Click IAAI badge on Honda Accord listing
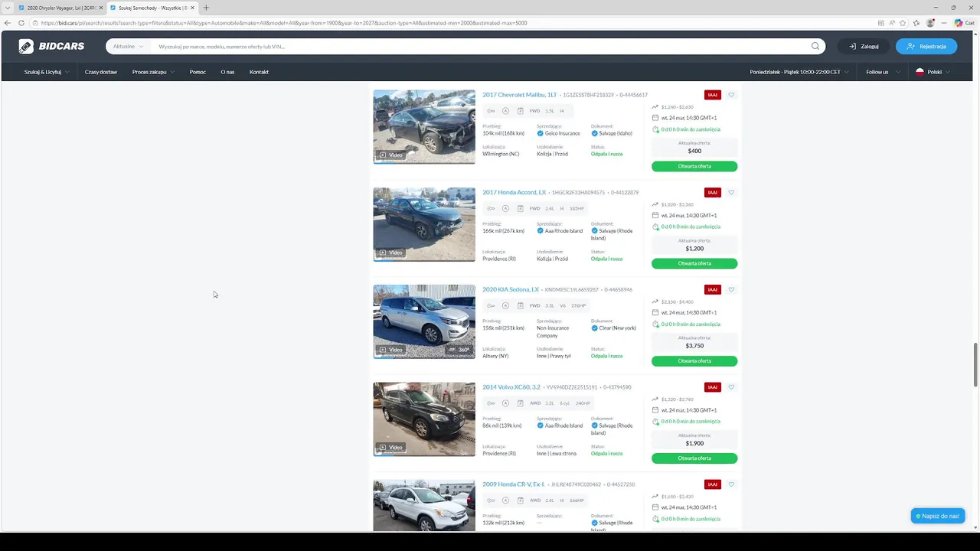The width and height of the screenshot is (980, 551). pyautogui.click(x=713, y=192)
